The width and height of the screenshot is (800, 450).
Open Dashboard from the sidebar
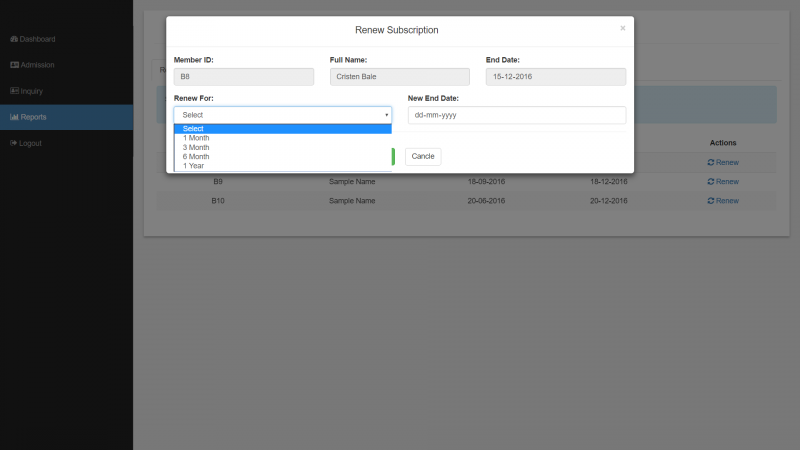pyautogui.click(x=37, y=39)
